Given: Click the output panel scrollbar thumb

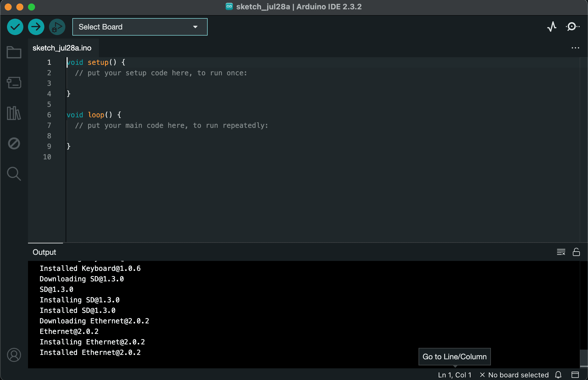Looking at the screenshot, I should [x=584, y=358].
